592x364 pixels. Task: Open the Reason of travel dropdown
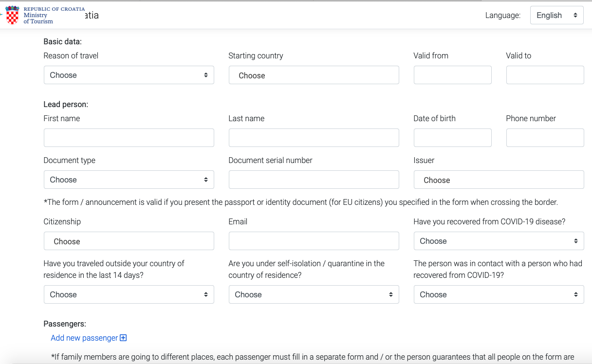(x=129, y=75)
